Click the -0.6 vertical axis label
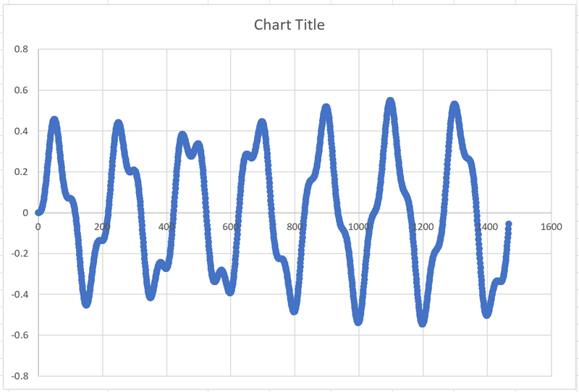 (x=20, y=335)
